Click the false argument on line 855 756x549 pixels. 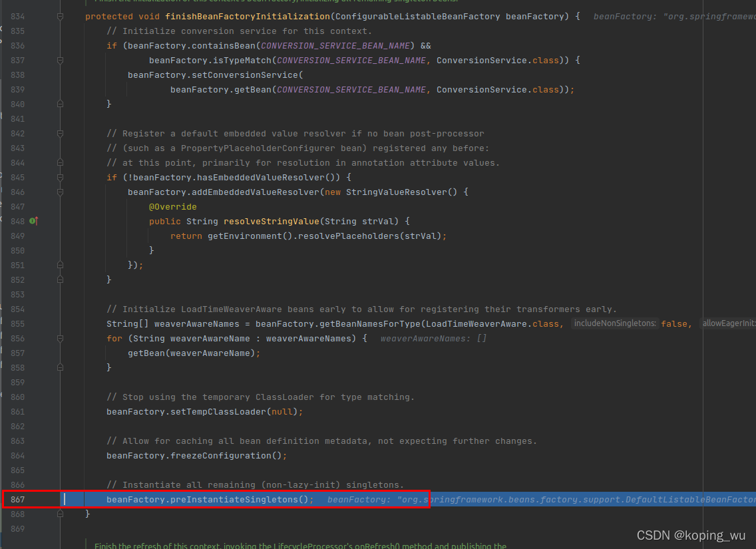click(674, 324)
